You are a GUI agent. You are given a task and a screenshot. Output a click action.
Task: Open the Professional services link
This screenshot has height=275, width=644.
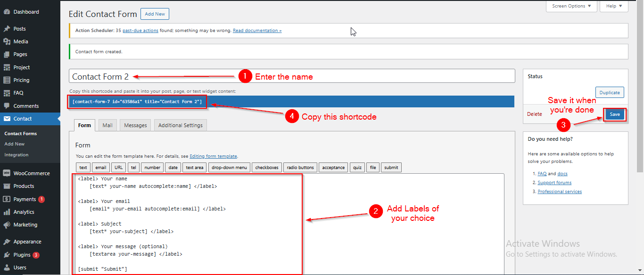click(x=560, y=192)
